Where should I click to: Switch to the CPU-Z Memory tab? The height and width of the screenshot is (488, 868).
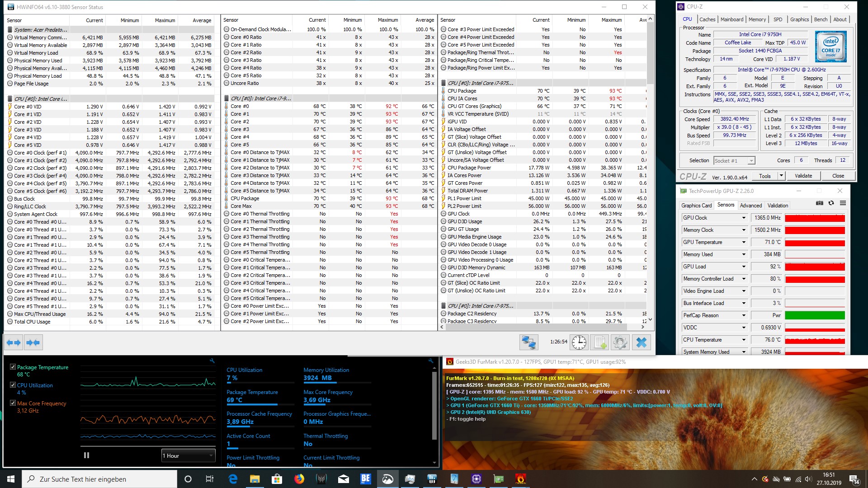[x=757, y=19]
